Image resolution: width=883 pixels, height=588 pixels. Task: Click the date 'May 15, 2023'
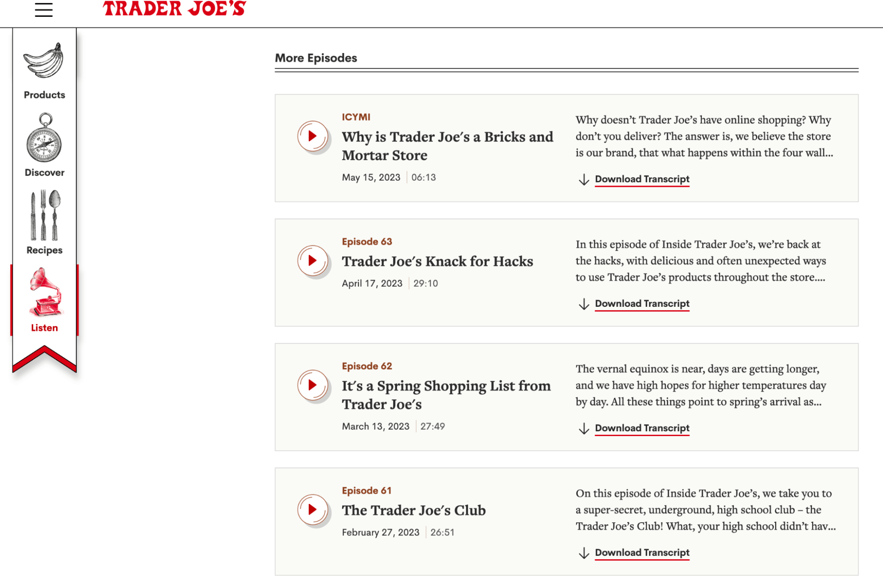[371, 177]
